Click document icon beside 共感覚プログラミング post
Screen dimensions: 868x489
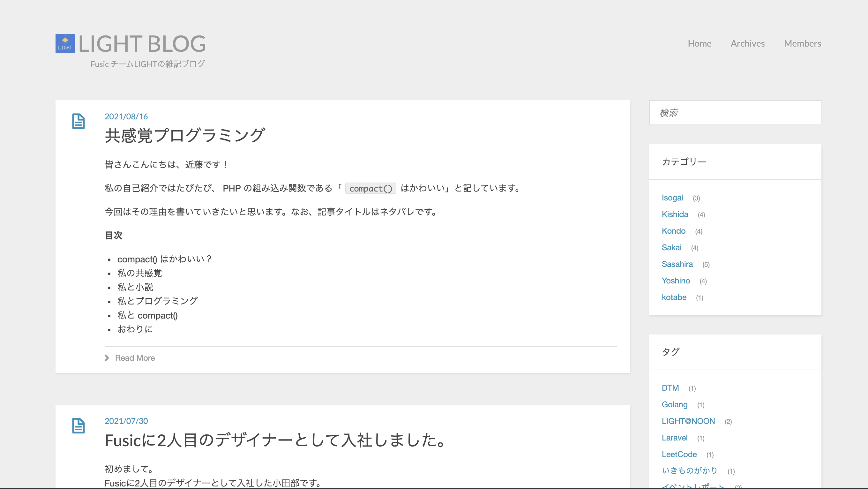78,121
